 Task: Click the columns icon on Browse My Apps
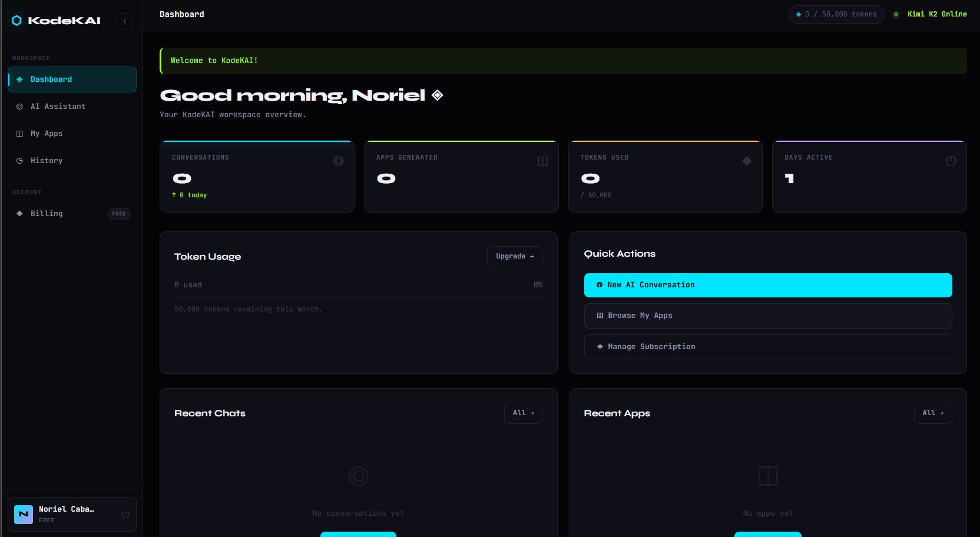click(600, 316)
